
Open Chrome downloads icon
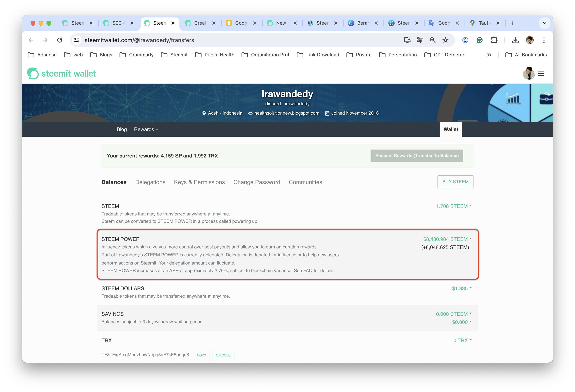[x=515, y=40]
